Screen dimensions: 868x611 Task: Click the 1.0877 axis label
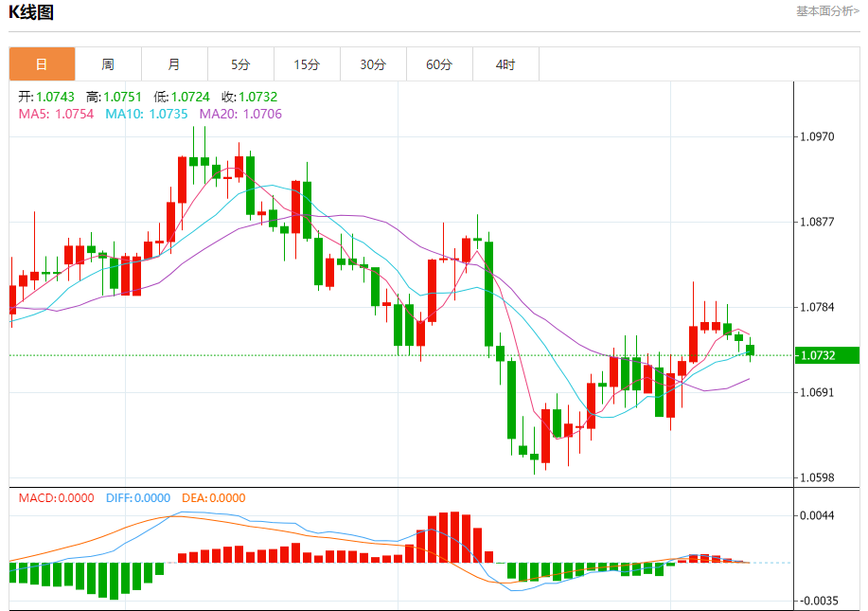[x=817, y=222]
